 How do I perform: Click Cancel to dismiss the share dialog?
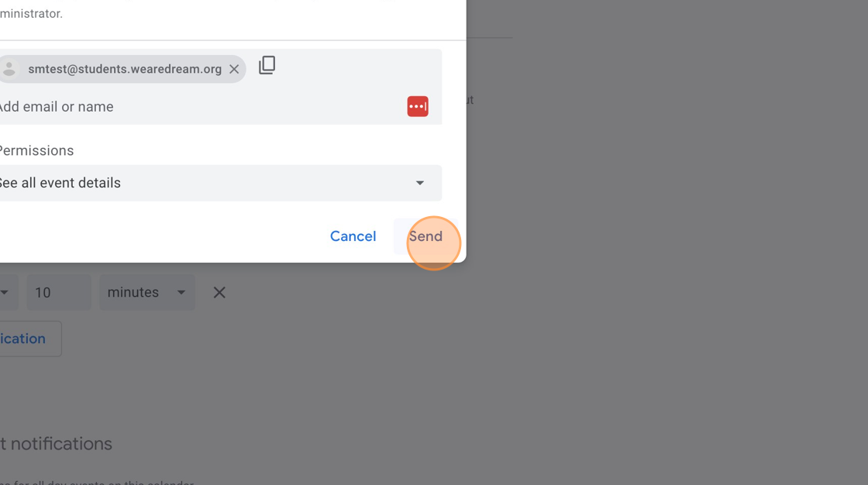[x=353, y=236]
